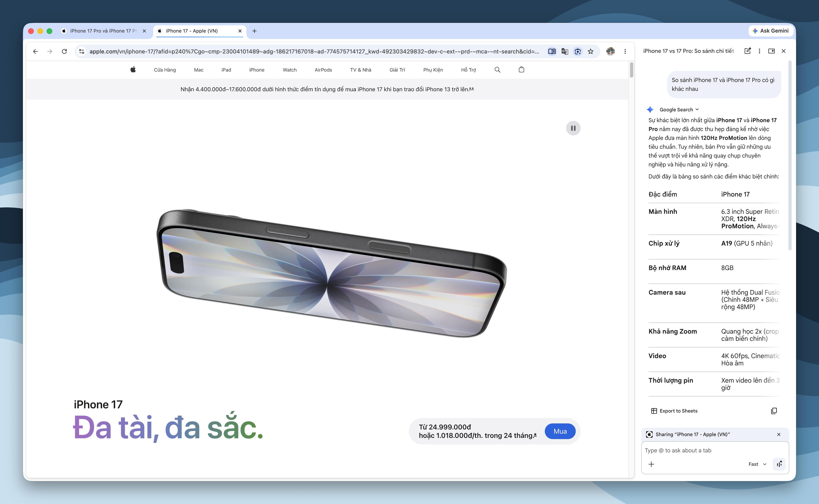Image resolution: width=819 pixels, height=504 pixels.
Task: Toggle Reader mode in the address bar
Action: click(552, 51)
